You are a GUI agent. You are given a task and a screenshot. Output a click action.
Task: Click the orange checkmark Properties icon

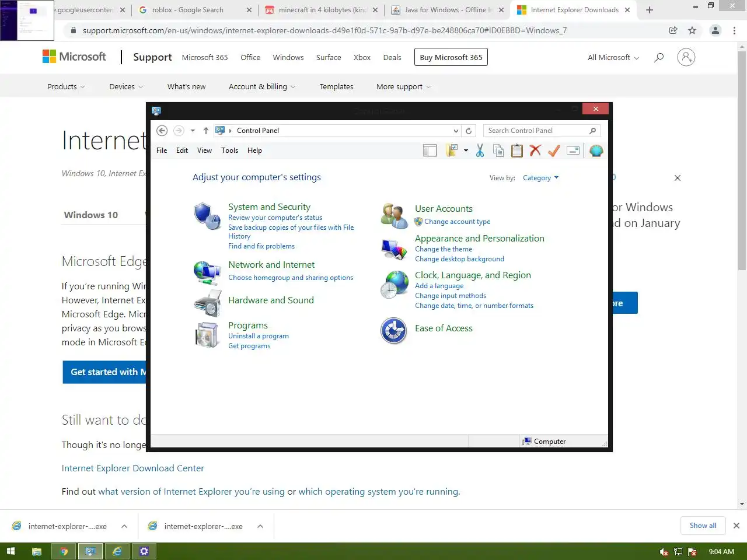pyautogui.click(x=554, y=151)
